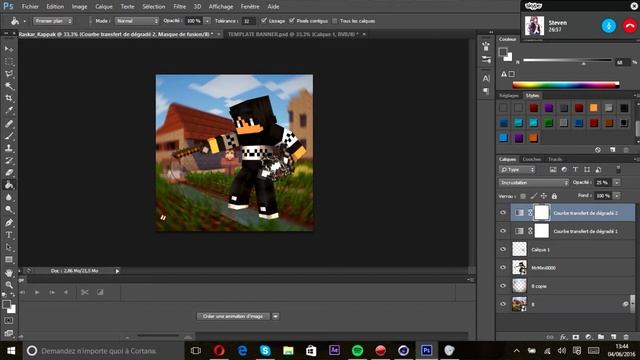
Task: Hide Courbe transfert de dégradé 1 layer
Action: (x=503, y=231)
